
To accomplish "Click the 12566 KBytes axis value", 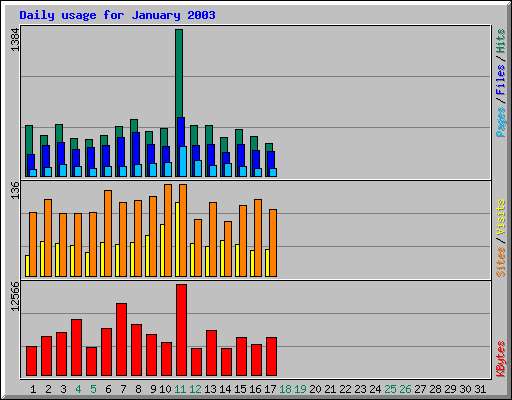I will tap(15, 297).
